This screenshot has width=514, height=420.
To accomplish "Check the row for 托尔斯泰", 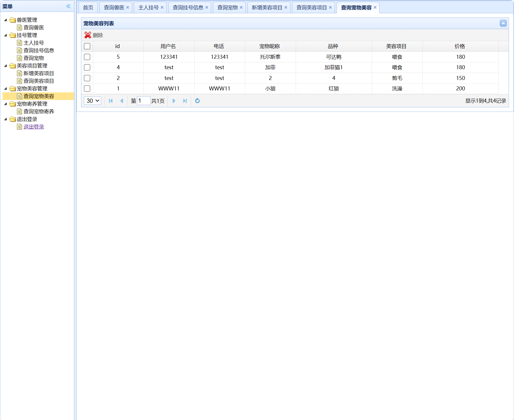I will pyautogui.click(x=87, y=57).
